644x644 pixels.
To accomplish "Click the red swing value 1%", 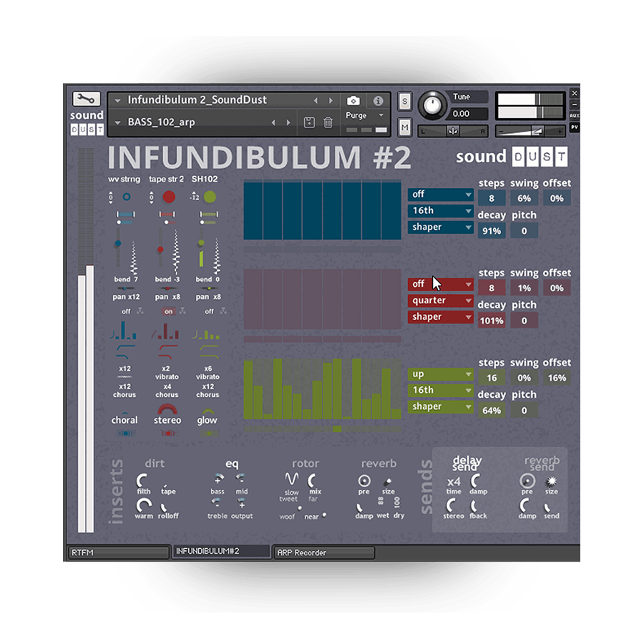I will (524, 288).
